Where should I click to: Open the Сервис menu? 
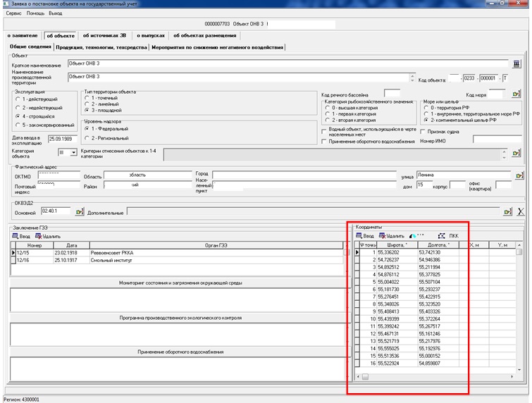point(13,13)
